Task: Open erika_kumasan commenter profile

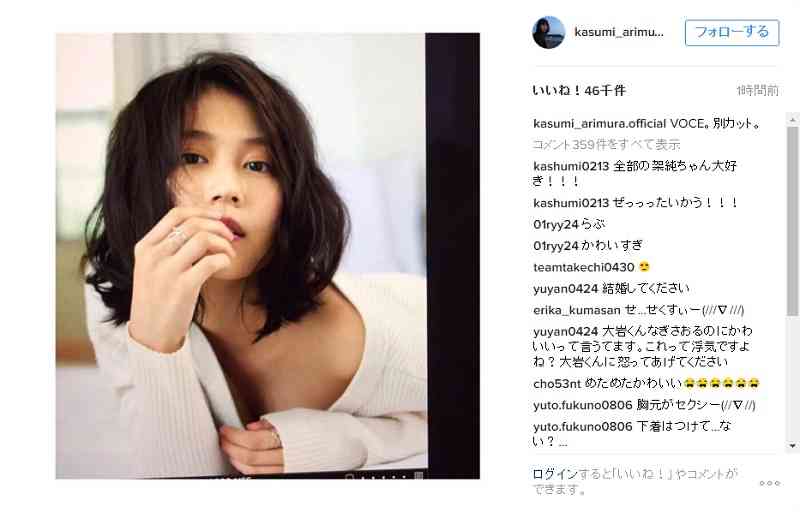Action: 577,310
